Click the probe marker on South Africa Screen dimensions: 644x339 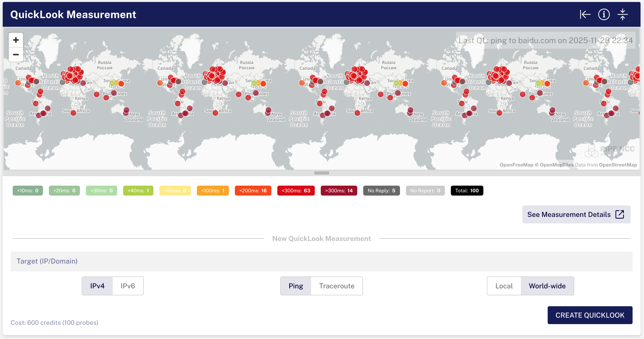(x=73, y=113)
